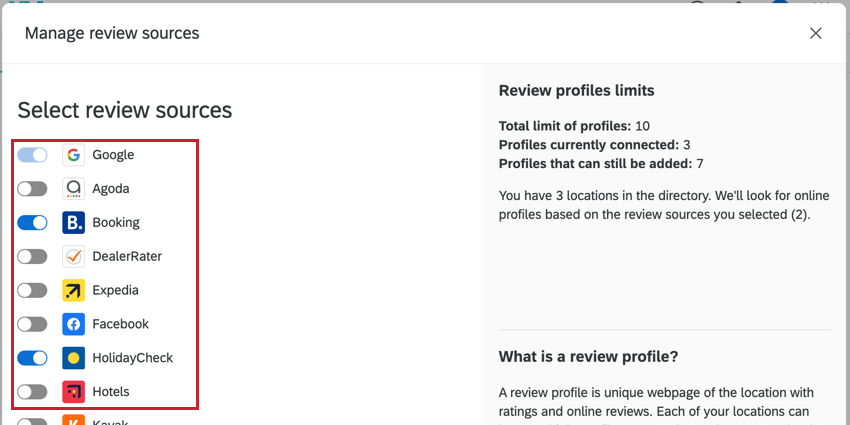Turn off the HolidayCheck toggle
The image size is (850, 425).
point(32,358)
